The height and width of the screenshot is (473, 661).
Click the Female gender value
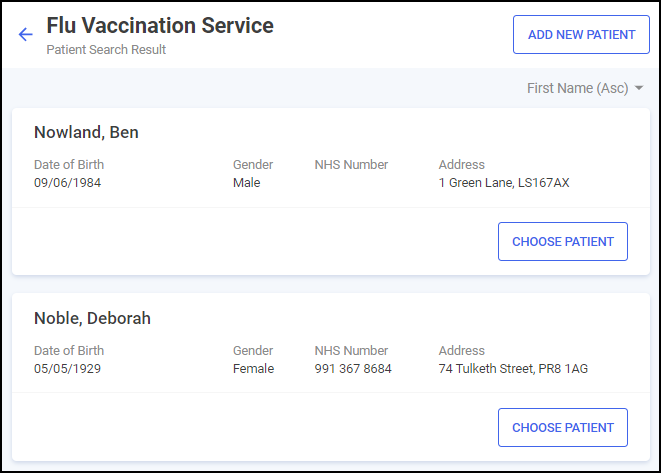(x=253, y=368)
